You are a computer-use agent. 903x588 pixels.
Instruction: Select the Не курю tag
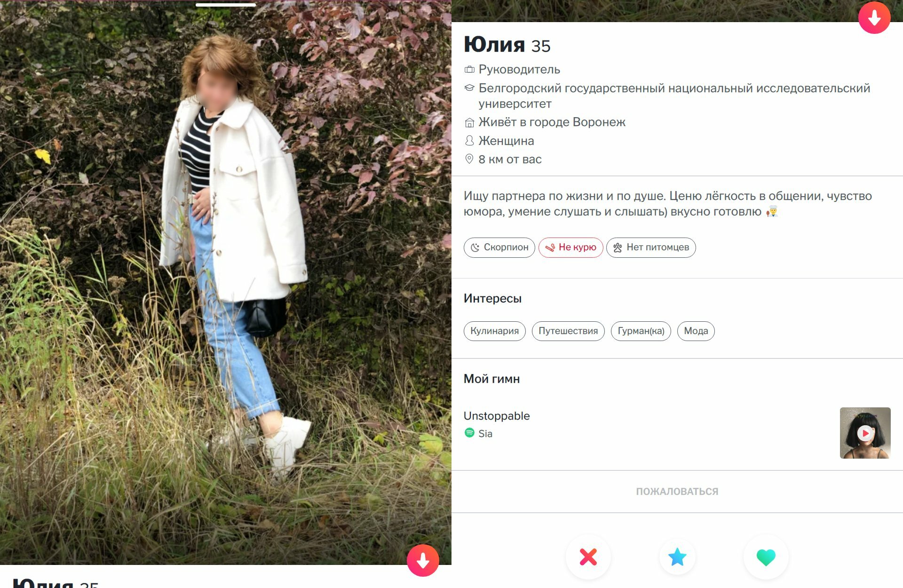(x=570, y=247)
